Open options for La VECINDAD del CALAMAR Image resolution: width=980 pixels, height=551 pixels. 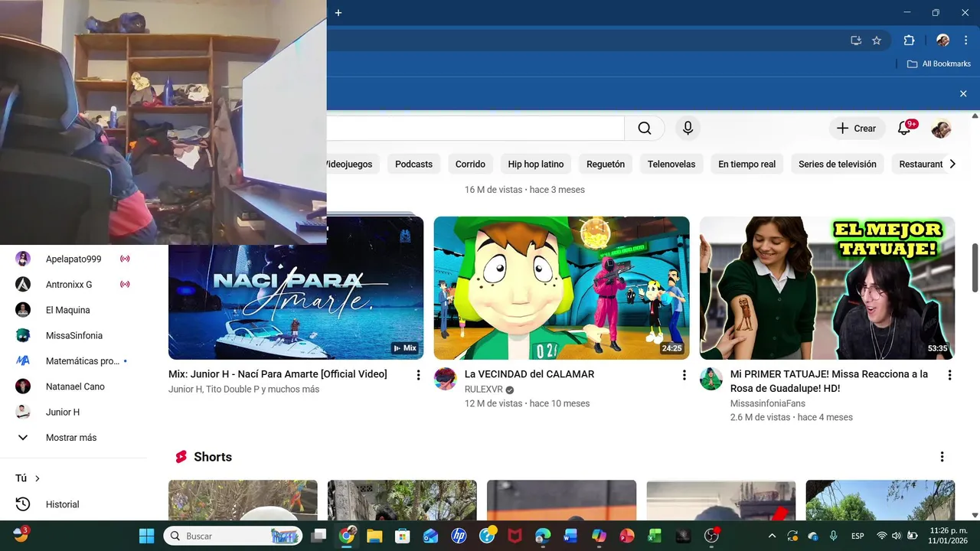pyautogui.click(x=684, y=375)
